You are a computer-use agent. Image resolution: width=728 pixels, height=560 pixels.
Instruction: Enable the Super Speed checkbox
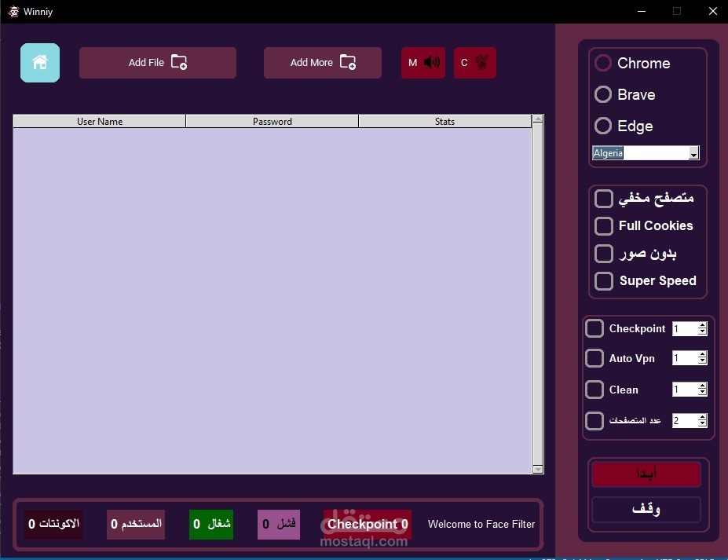click(x=604, y=281)
